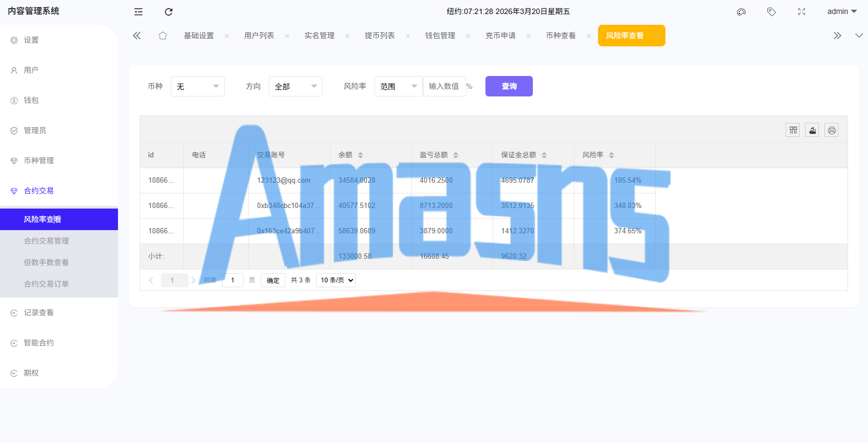The image size is (868, 443).
Task: Select 合约交易管理 in the sidebar
Action: (59, 241)
